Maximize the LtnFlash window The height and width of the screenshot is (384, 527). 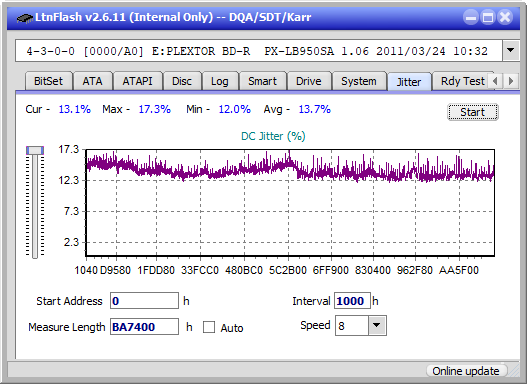coord(488,17)
